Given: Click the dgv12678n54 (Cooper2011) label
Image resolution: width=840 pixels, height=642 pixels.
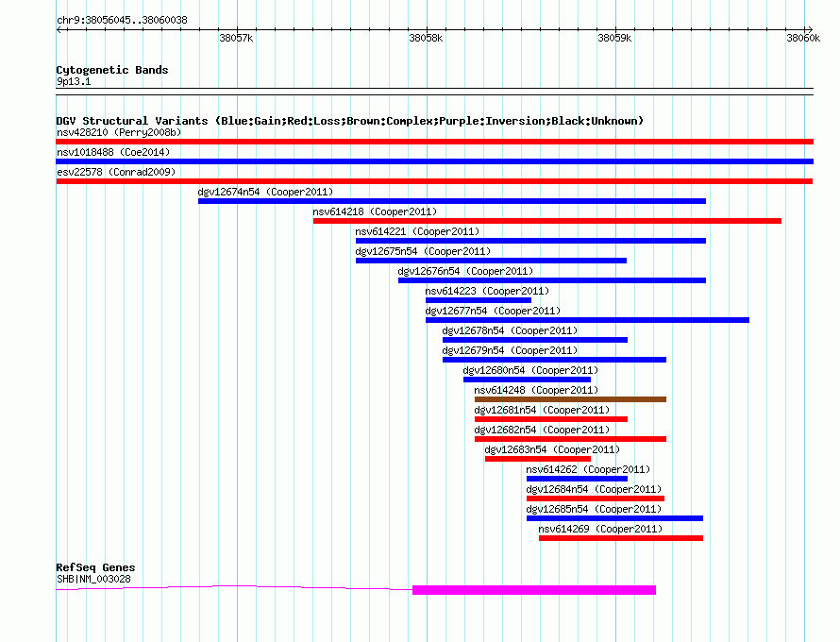Looking at the screenshot, I should (x=510, y=330).
